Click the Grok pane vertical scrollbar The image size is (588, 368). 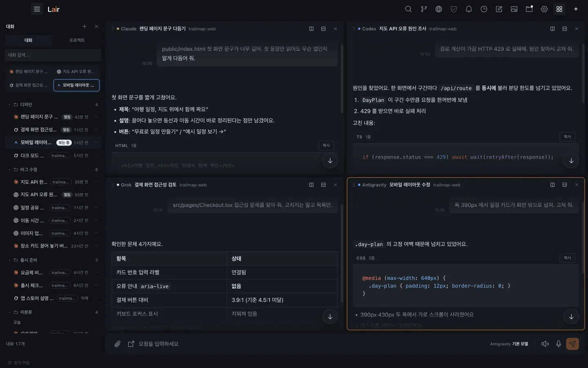(341, 254)
